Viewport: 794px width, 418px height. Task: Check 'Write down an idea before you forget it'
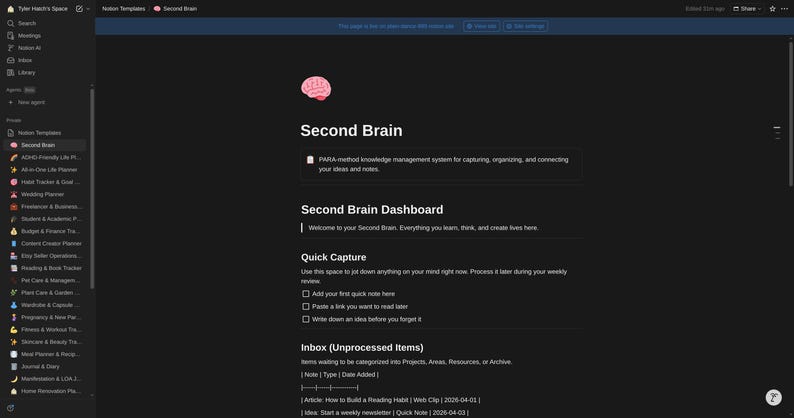point(306,319)
